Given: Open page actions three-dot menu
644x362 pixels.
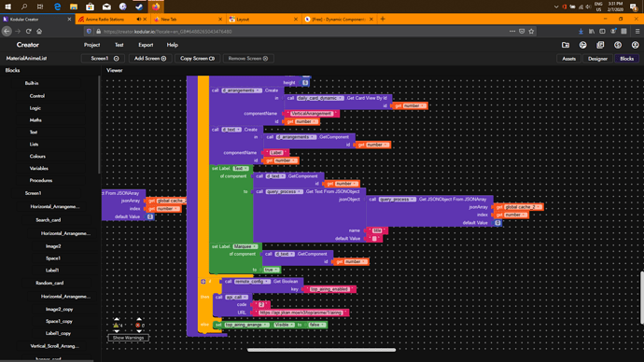Looking at the screenshot, I should 512,31.
